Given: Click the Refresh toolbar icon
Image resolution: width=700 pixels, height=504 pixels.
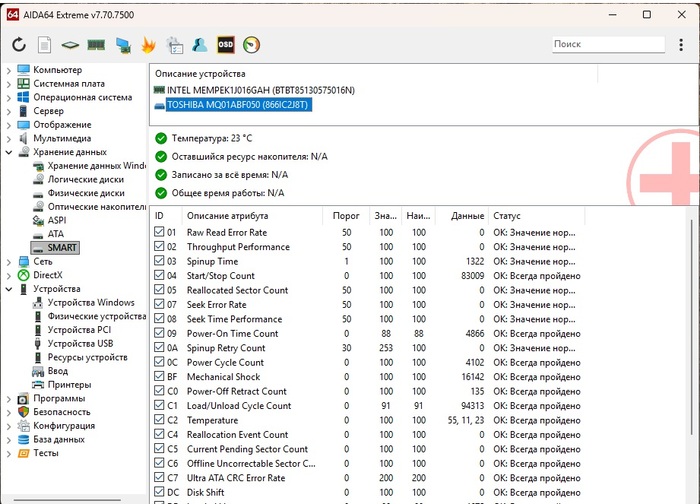Looking at the screenshot, I should 18,44.
